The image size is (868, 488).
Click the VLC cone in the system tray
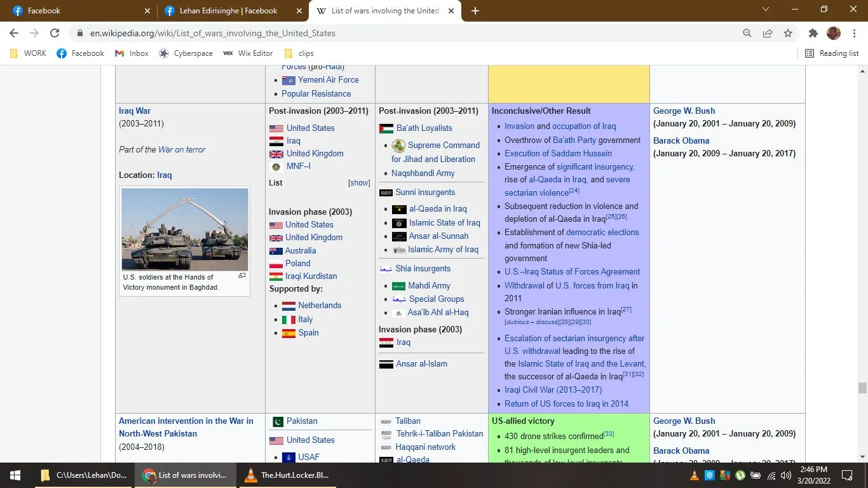[x=695, y=475]
